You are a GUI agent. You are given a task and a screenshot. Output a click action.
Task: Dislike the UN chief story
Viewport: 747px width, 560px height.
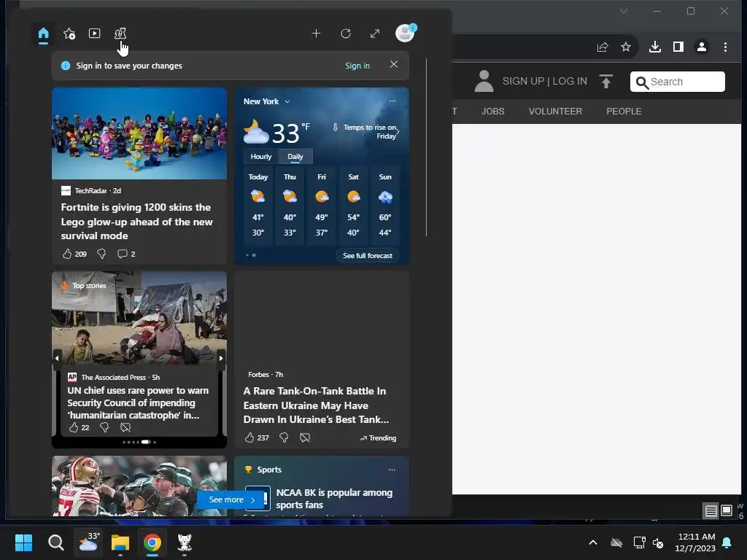pyautogui.click(x=104, y=427)
